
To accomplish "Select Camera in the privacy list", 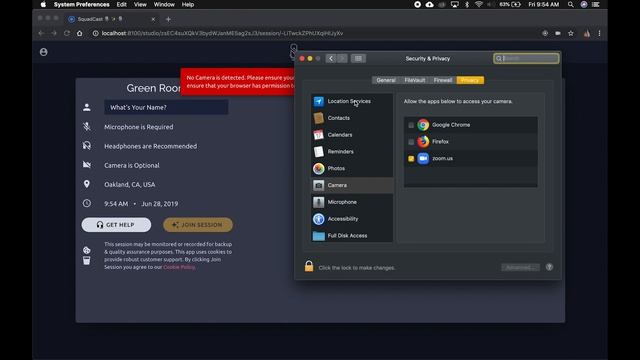I will pyautogui.click(x=352, y=185).
